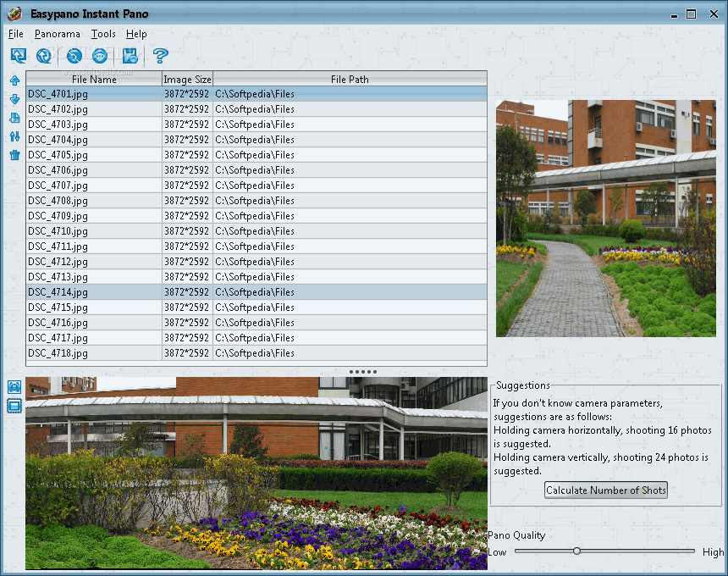Click the File Path column header
Screen dimensions: 728x576
350,80
